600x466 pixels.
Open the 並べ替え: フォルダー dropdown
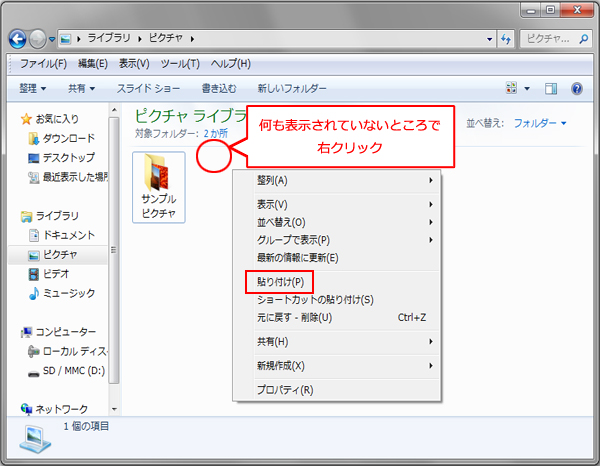[x=540, y=123]
